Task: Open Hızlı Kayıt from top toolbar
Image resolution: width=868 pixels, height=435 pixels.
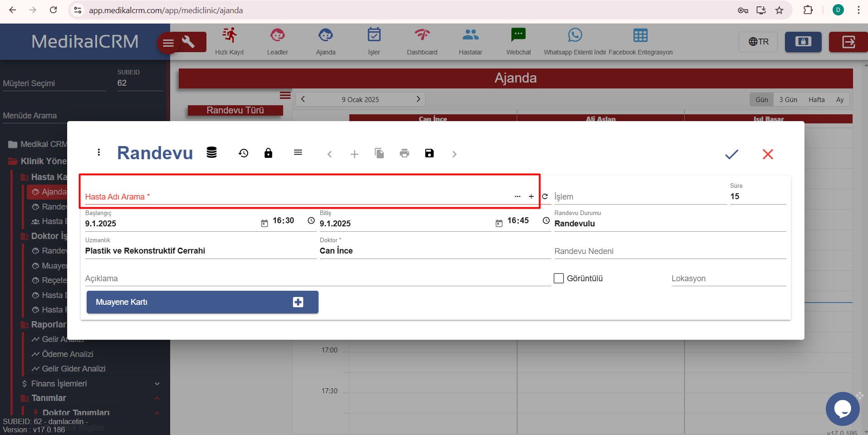Action: (230, 41)
